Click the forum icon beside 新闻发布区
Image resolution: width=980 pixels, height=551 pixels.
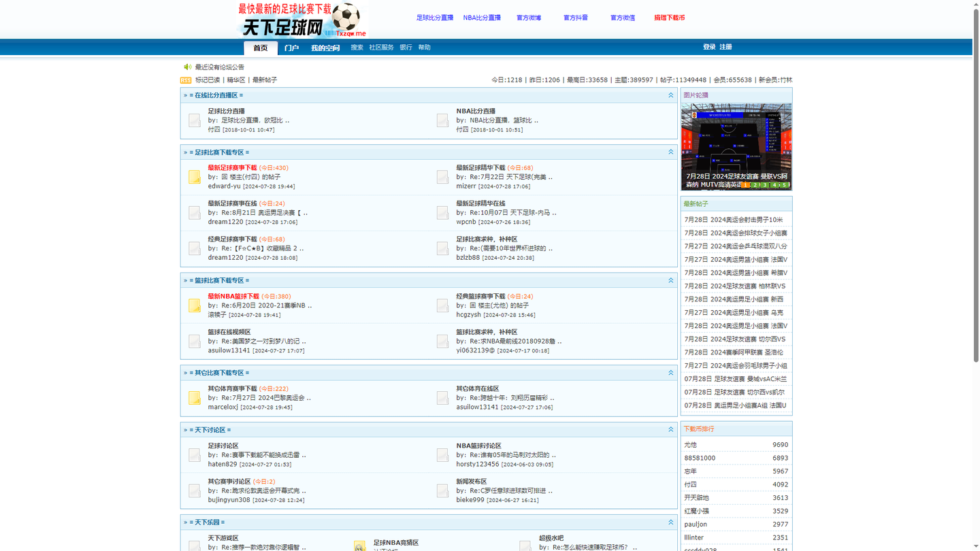[443, 490]
